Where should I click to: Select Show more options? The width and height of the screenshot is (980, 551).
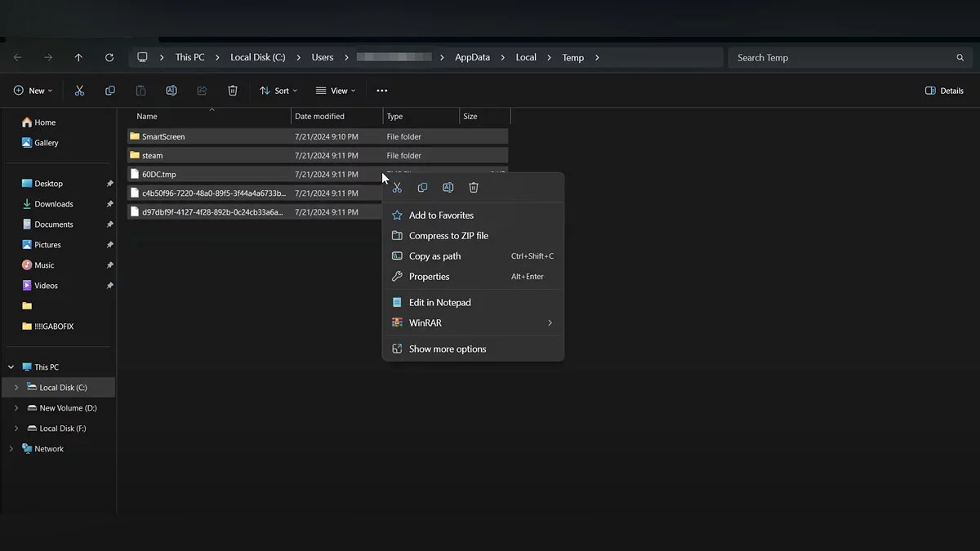pos(447,349)
